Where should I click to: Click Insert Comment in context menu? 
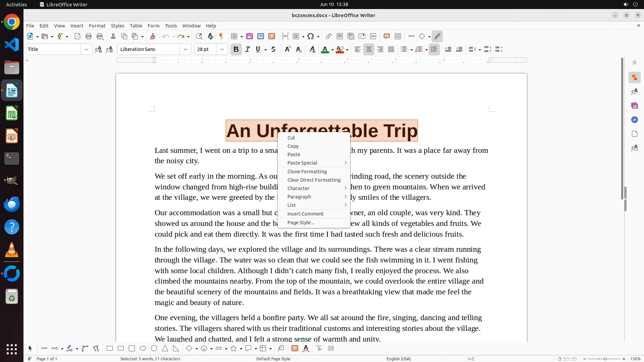point(305,214)
